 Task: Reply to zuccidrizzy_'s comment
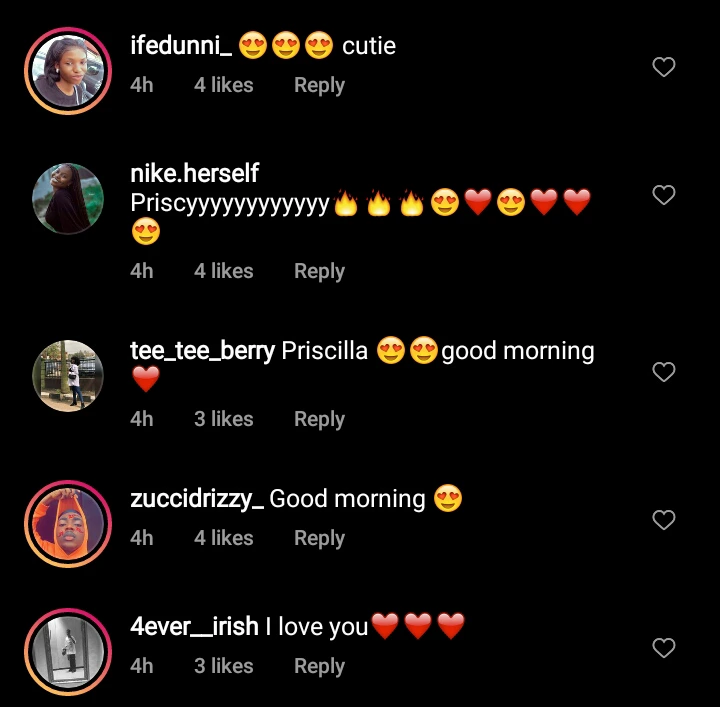click(319, 539)
